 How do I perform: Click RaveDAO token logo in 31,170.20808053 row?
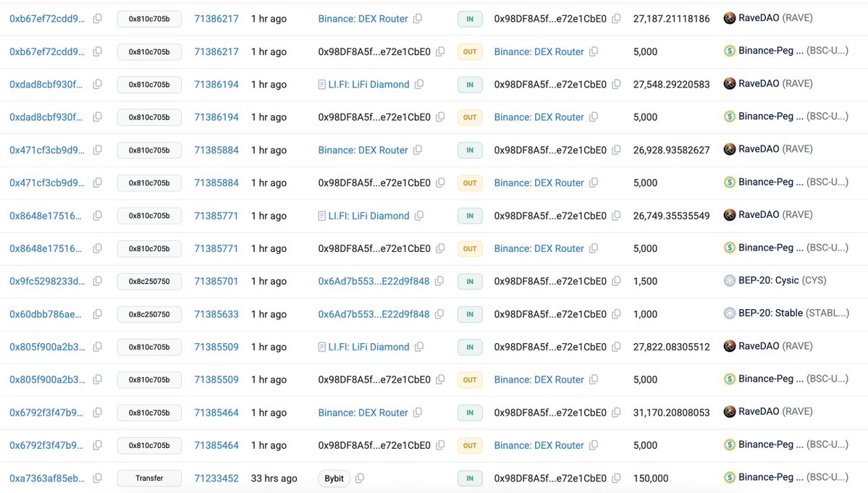pos(730,412)
